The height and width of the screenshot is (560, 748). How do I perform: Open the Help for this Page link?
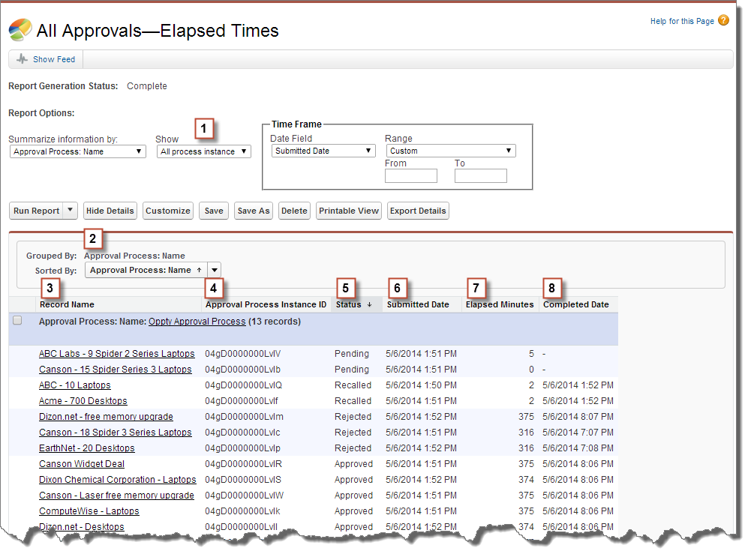(x=682, y=21)
